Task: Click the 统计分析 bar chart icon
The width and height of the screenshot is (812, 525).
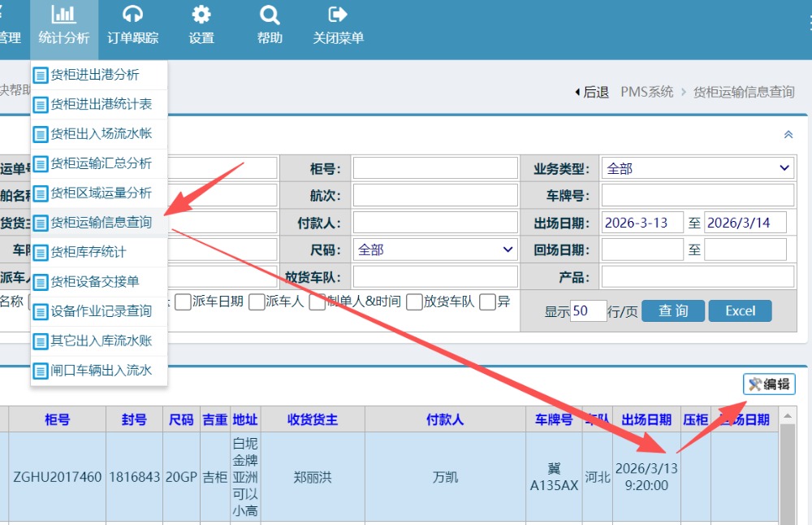Action: tap(63, 15)
